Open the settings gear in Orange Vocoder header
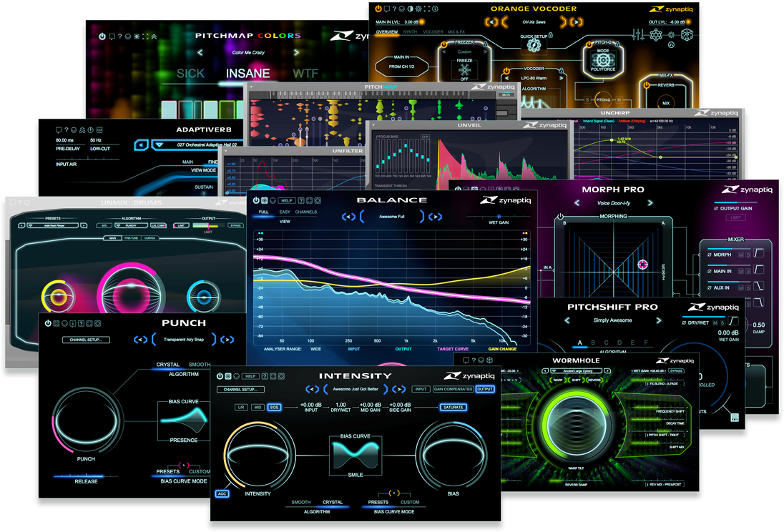Image resolution: width=784 pixels, height=532 pixels. (418, 7)
